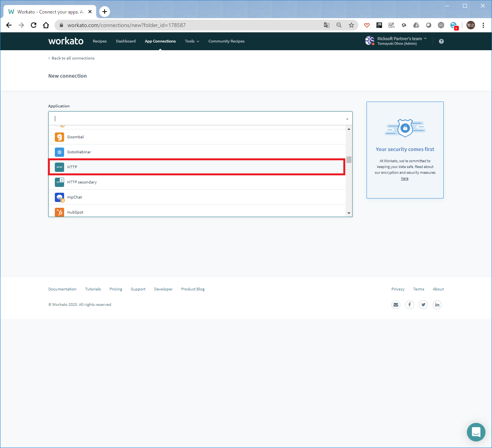Click the email icon in footer

(x=396, y=305)
